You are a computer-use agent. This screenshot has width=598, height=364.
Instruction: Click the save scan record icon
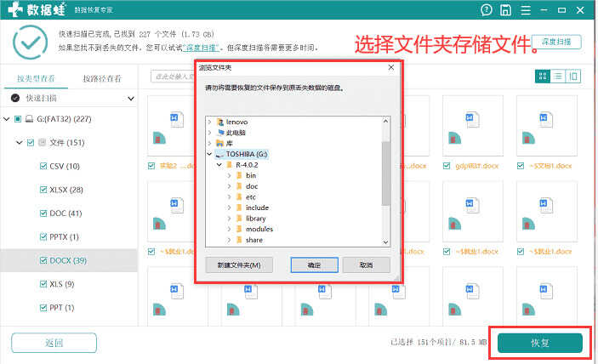(506, 10)
